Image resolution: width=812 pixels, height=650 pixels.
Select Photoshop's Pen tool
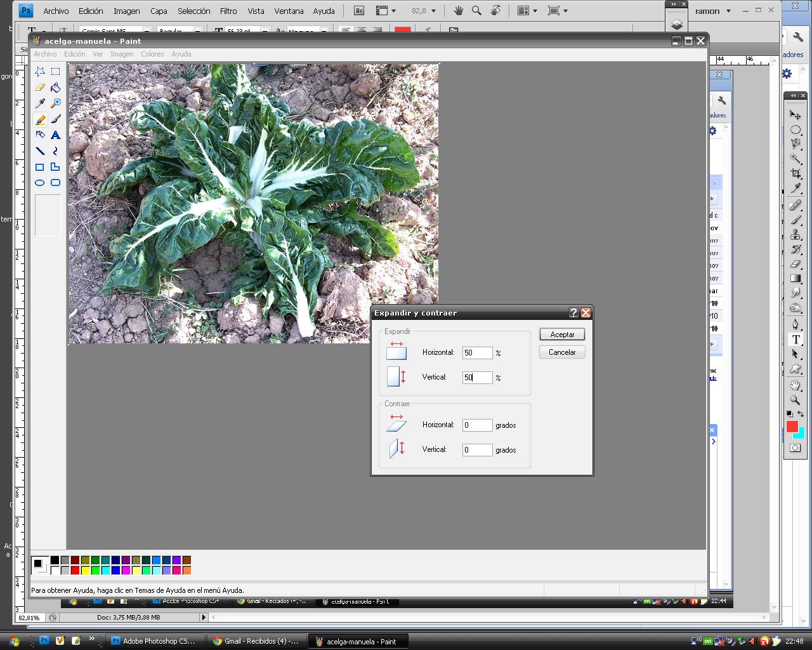[795, 324]
